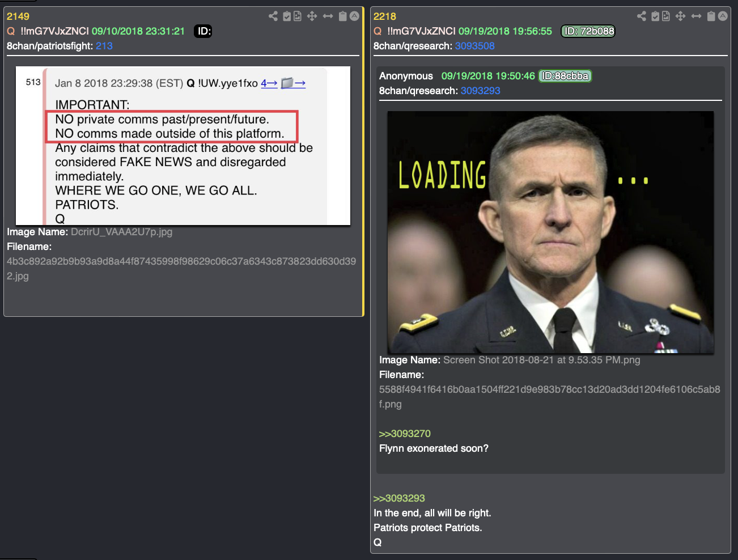The width and height of the screenshot is (738, 560).
Task: Click the four-way move arrows on post 2149
Action: [312, 16]
